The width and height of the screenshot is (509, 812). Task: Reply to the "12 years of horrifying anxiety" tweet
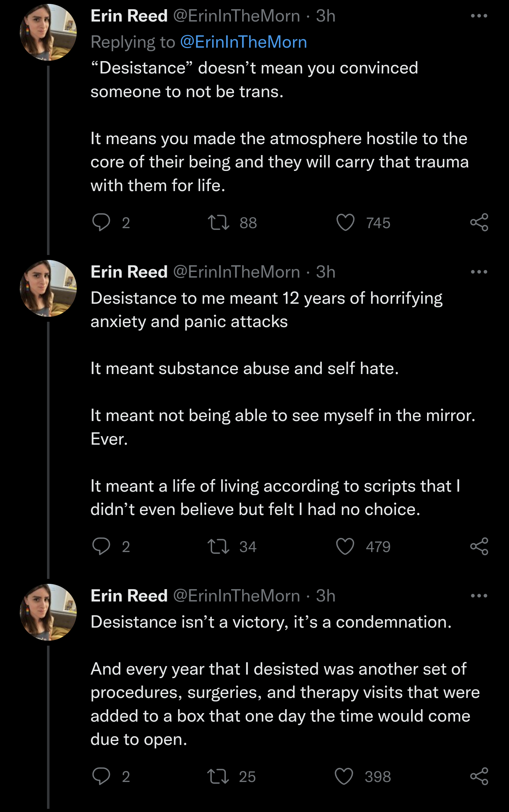point(101,546)
